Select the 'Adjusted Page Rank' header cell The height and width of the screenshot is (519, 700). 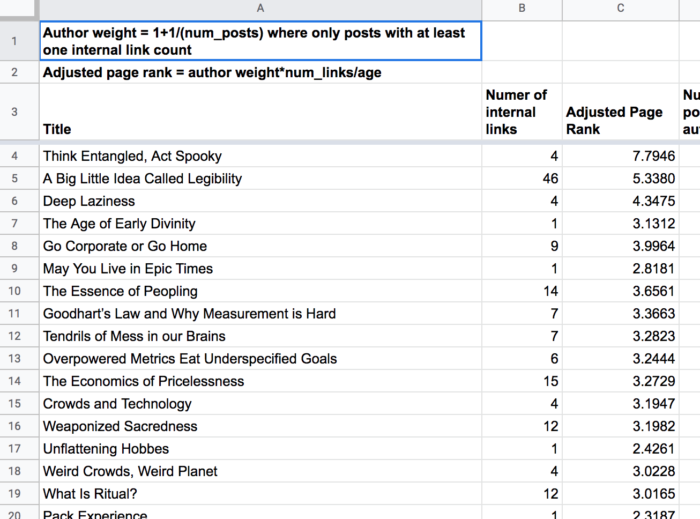[x=620, y=112]
